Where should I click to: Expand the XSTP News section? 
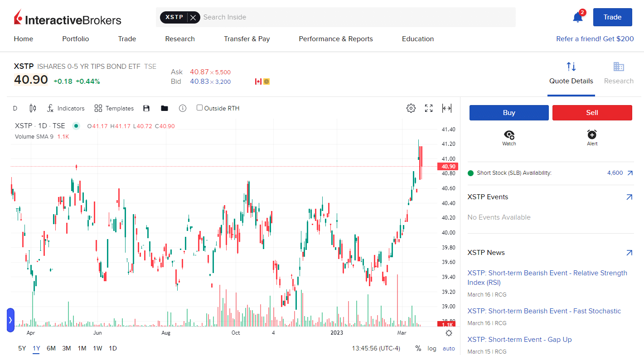[629, 253]
